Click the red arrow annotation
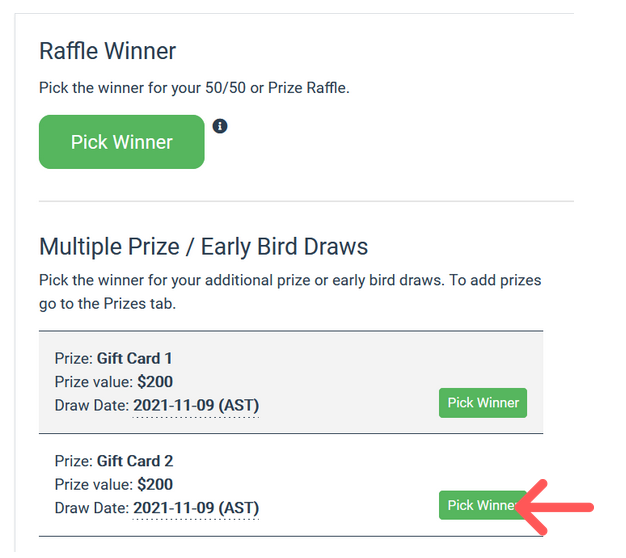 coord(554,507)
